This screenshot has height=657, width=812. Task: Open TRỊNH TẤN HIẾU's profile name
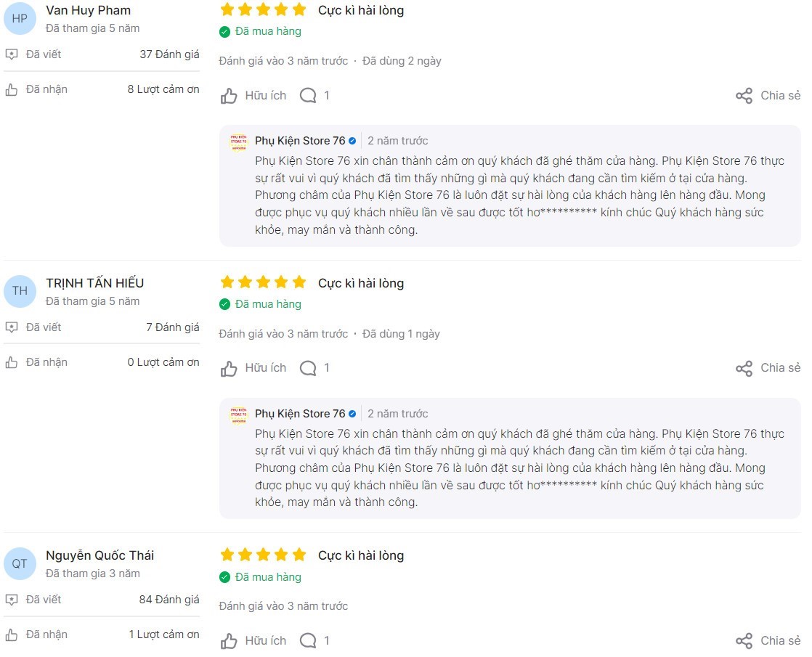point(94,283)
